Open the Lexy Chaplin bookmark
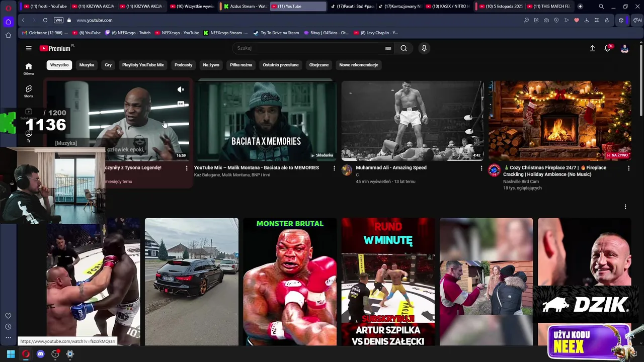 click(376, 33)
